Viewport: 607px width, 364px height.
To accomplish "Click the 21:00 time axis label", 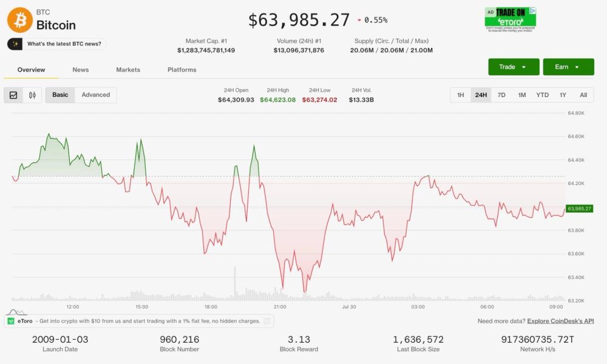I will pyautogui.click(x=280, y=307).
